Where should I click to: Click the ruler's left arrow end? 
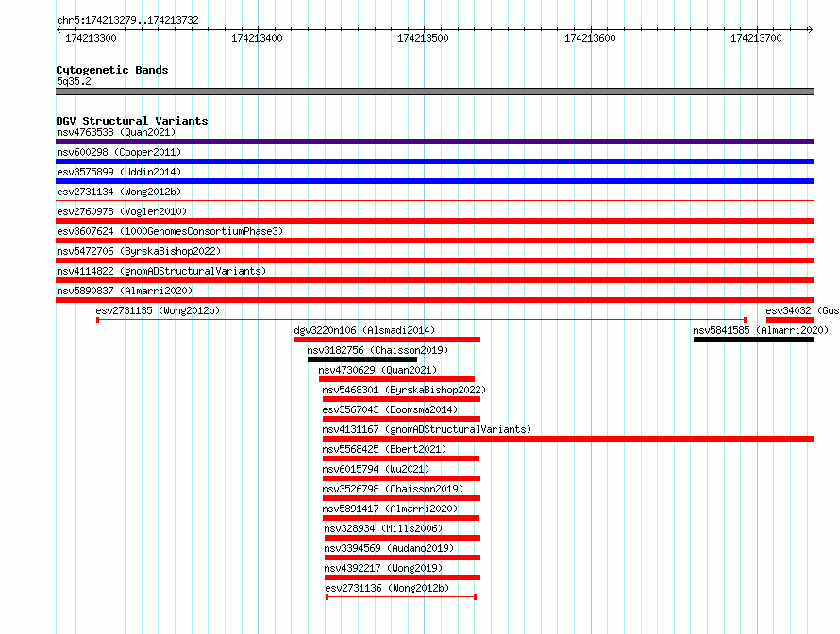(x=59, y=30)
